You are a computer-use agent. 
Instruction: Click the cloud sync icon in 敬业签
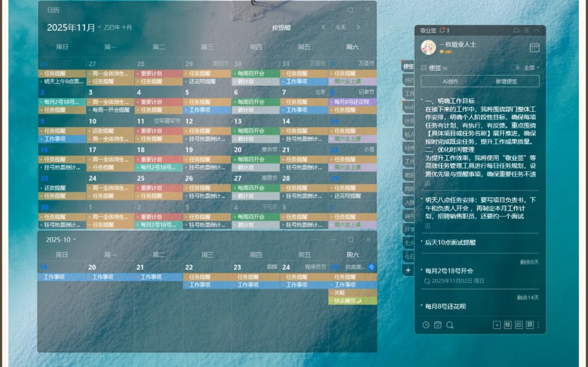point(517,30)
